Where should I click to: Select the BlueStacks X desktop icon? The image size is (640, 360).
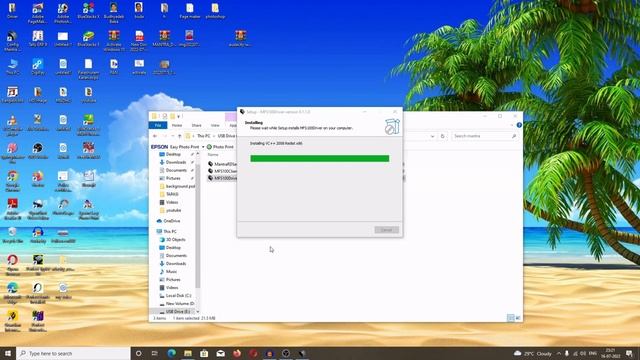click(88, 11)
